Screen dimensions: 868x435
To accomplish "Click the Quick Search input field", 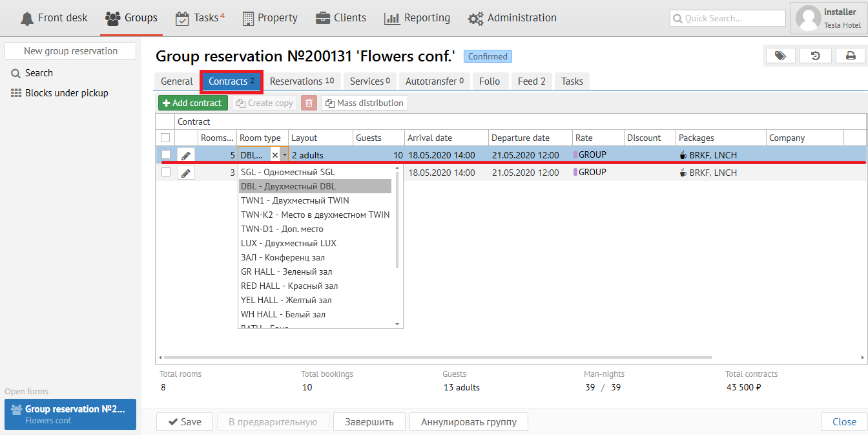I will click(x=727, y=18).
